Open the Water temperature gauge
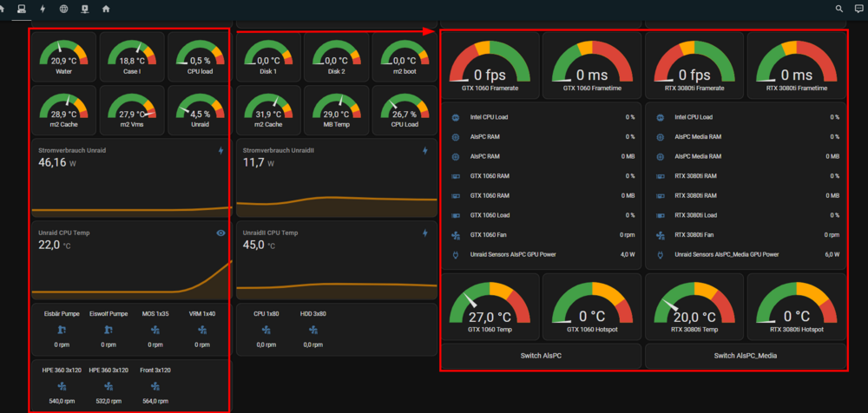The height and width of the screenshot is (413, 868). [63, 56]
